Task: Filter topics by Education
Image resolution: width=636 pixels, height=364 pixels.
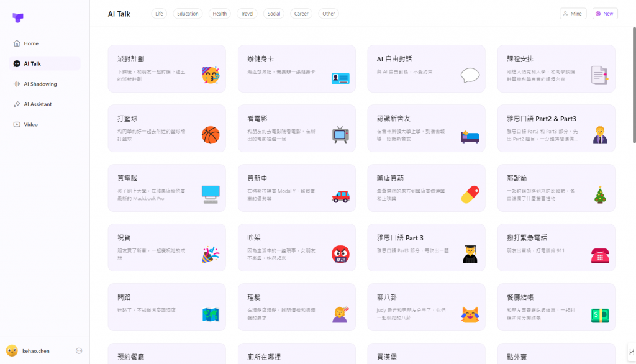Action: (x=188, y=14)
